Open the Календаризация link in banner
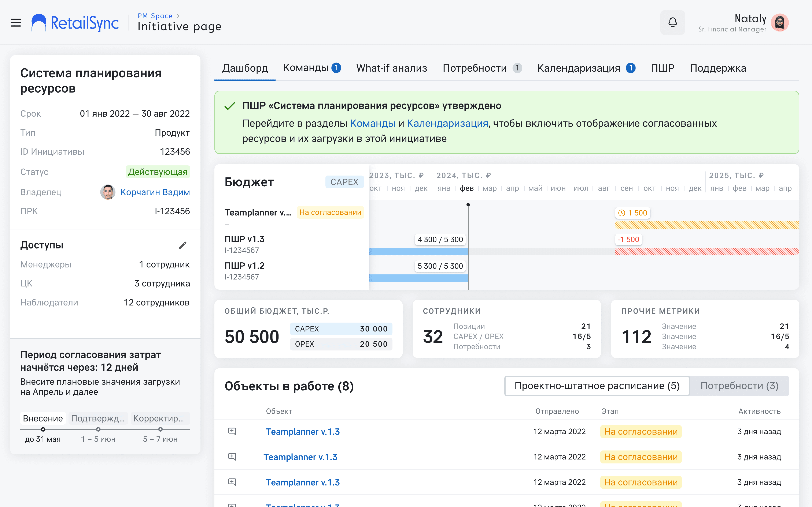812x507 pixels. 447,123
